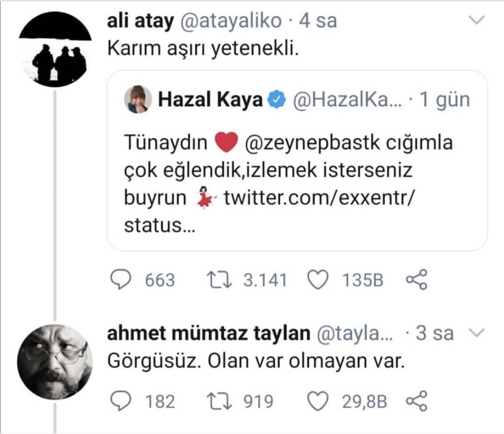Click the @atayaliko handle
This screenshot has height=434, width=504.
click(233, 21)
